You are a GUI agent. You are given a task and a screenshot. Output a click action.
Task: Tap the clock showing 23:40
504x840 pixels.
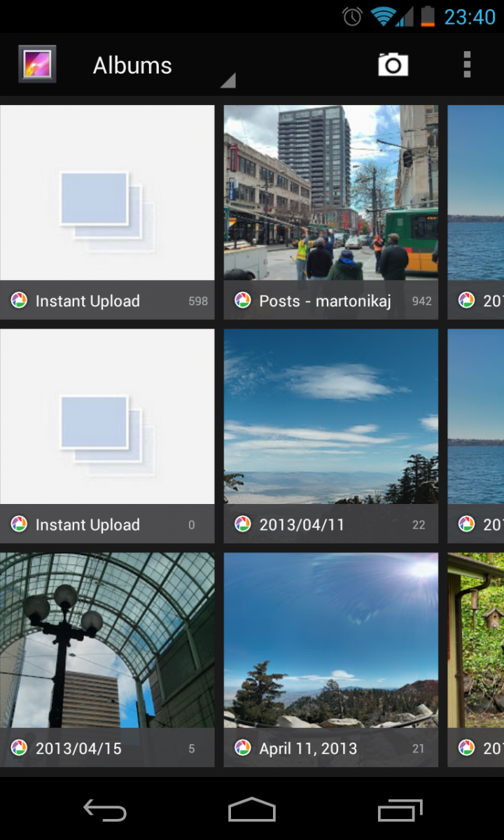pyautogui.click(x=469, y=16)
